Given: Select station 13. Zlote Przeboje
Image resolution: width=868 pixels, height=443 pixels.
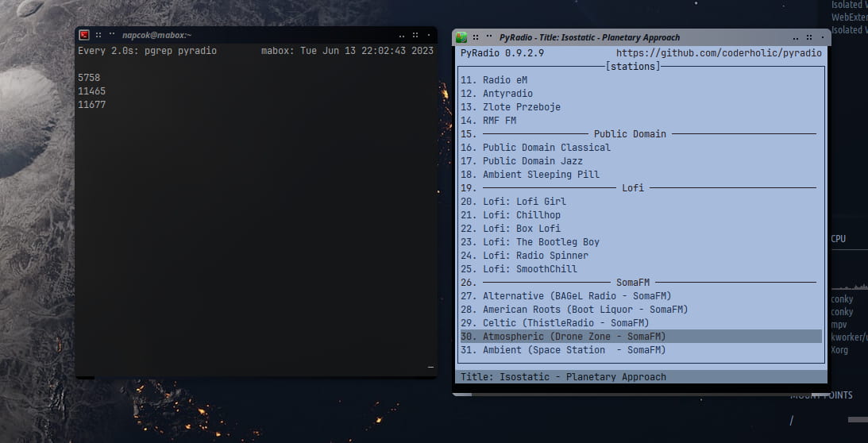Looking at the screenshot, I should [641, 107].
